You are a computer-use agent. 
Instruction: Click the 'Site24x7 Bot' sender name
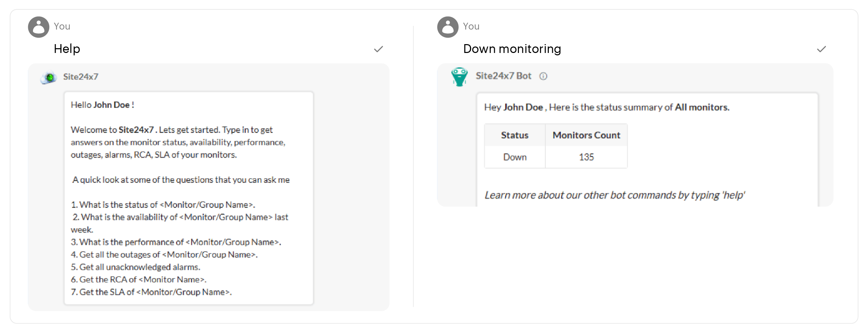click(503, 76)
